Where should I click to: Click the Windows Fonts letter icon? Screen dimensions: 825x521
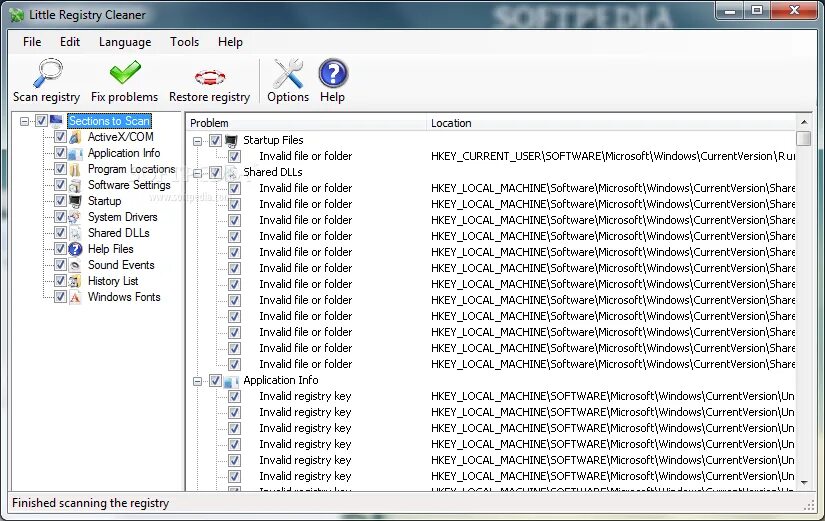tap(75, 297)
